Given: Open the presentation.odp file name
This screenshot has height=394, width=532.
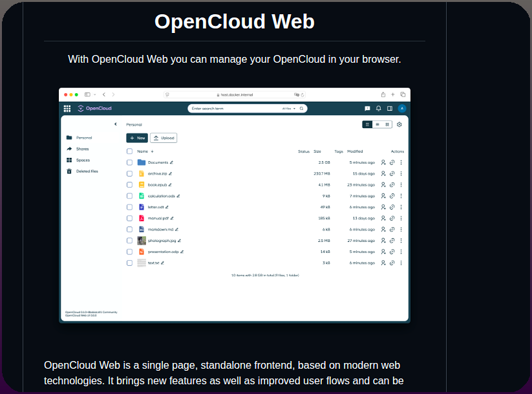Looking at the screenshot, I should point(163,252).
